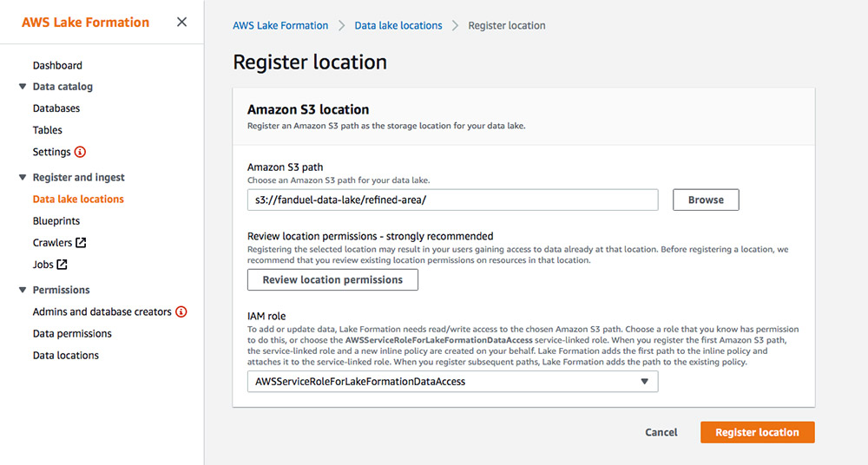The width and height of the screenshot is (868, 465).
Task: Collapse the Register and ingest section
Action: [x=23, y=177]
